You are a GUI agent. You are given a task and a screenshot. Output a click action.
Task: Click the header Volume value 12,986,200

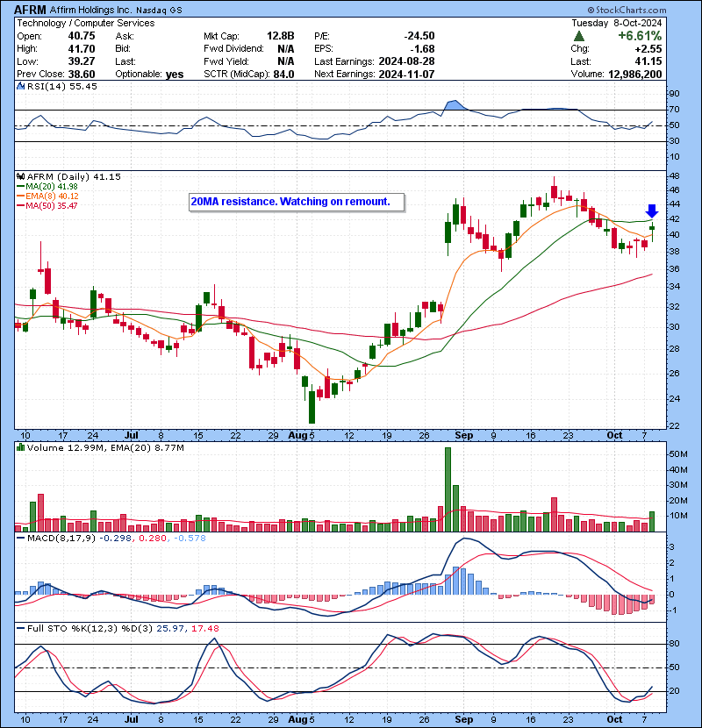click(x=634, y=75)
